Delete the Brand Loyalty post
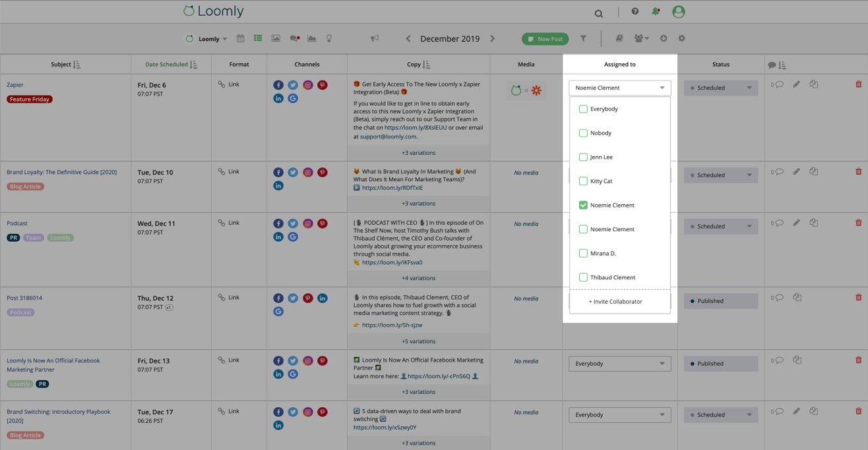The width and height of the screenshot is (868, 450). point(858,172)
